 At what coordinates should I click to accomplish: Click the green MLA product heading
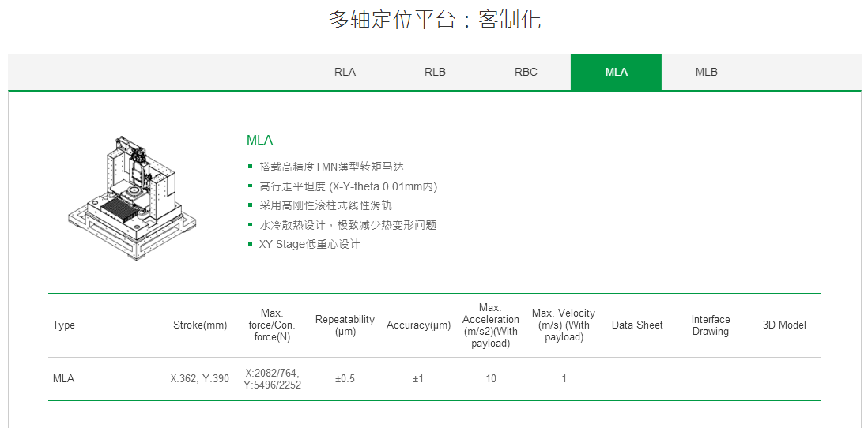coord(259,141)
